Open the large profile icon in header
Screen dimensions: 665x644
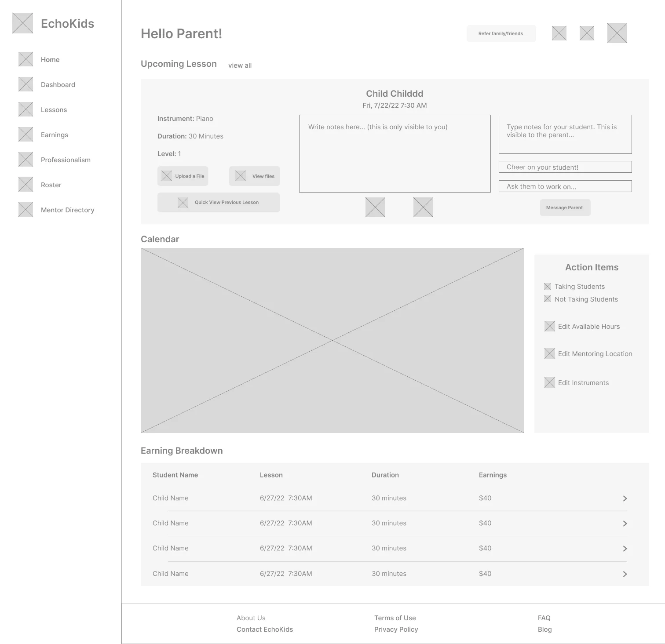click(x=617, y=33)
